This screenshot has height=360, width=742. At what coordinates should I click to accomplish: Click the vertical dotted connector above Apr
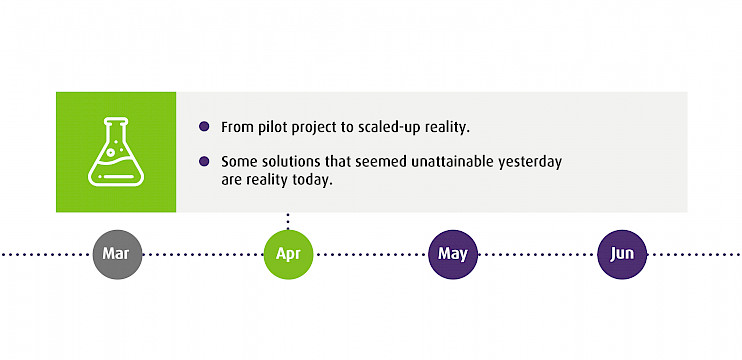coord(288,221)
